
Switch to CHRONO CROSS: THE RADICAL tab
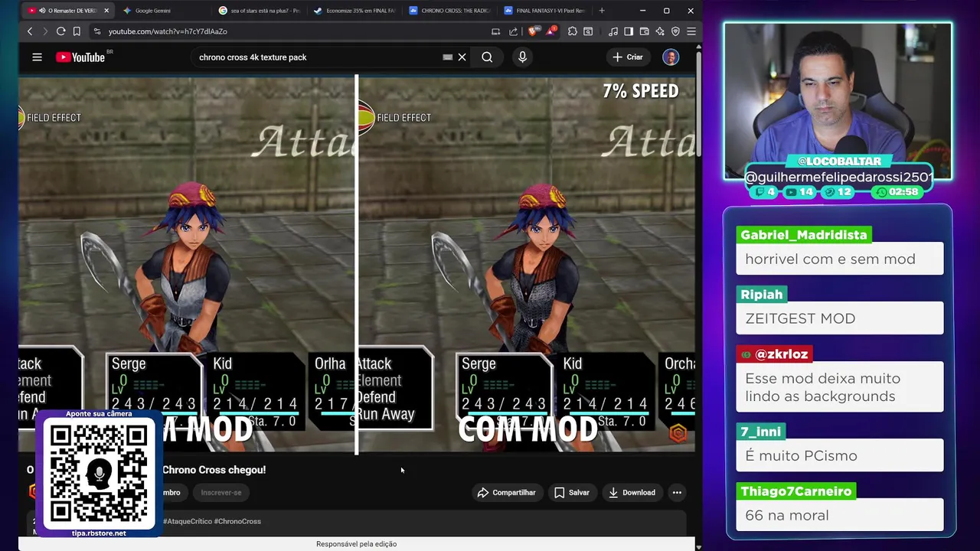click(x=450, y=11)
